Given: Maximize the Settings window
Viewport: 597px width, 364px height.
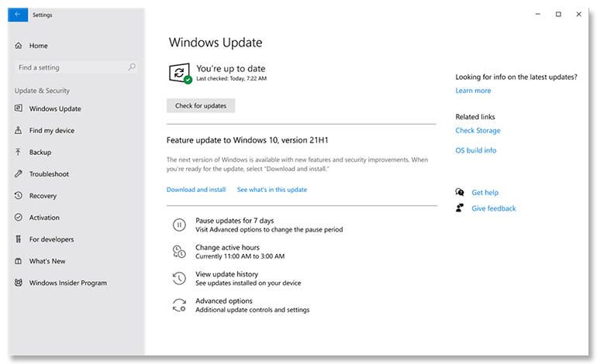Looking at the screenshot, I should 558,14.
